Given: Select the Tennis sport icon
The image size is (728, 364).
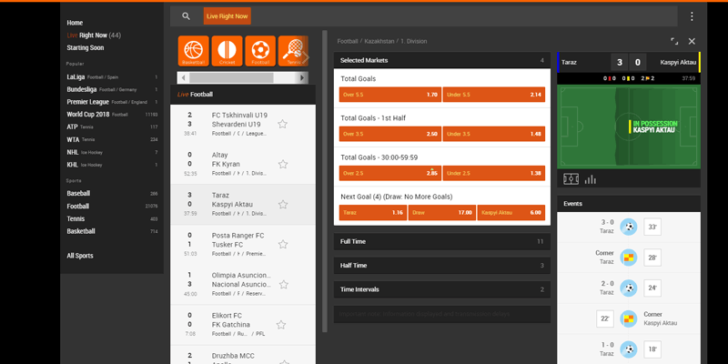Looking at the screenshot, I should pos(293,51).
